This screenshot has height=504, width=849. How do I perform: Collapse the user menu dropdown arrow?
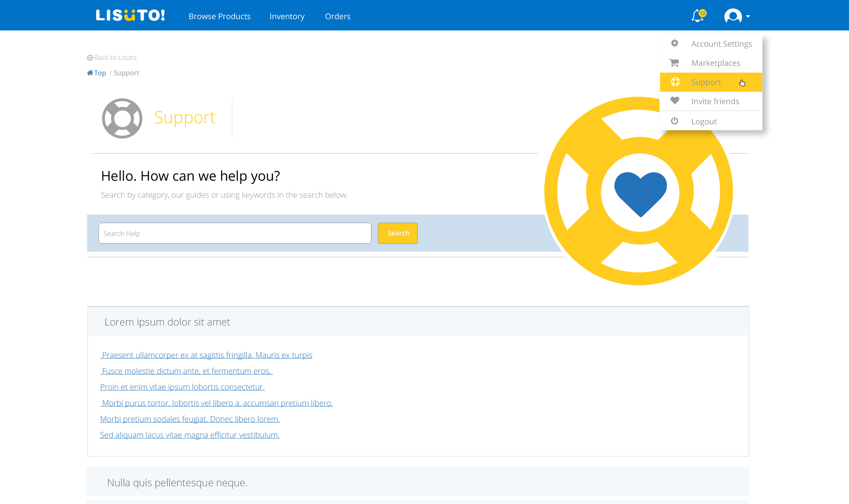pos(748,16)
